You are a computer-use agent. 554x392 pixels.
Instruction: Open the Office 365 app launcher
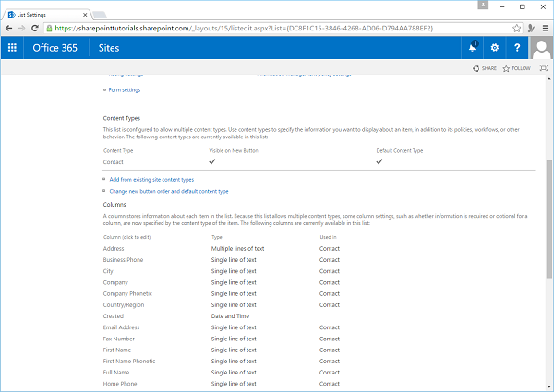point(13,48)
